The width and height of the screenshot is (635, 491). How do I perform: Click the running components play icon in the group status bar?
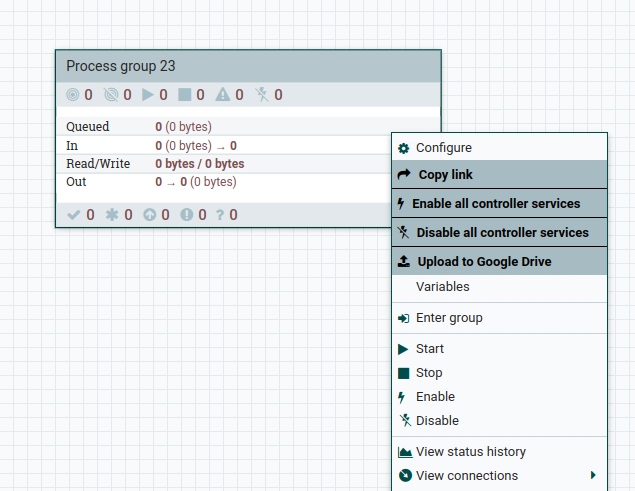[x=148, y=95]
